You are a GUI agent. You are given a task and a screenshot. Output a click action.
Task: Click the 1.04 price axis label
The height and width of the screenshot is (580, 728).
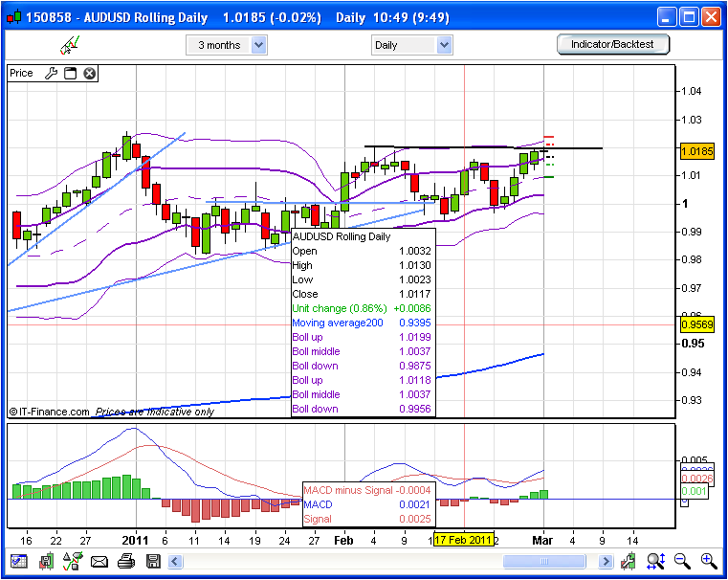click(x=692, y=91)
